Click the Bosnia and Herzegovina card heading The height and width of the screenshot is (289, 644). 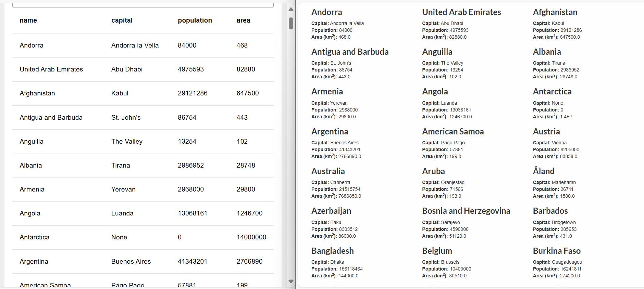pos(466,211)
